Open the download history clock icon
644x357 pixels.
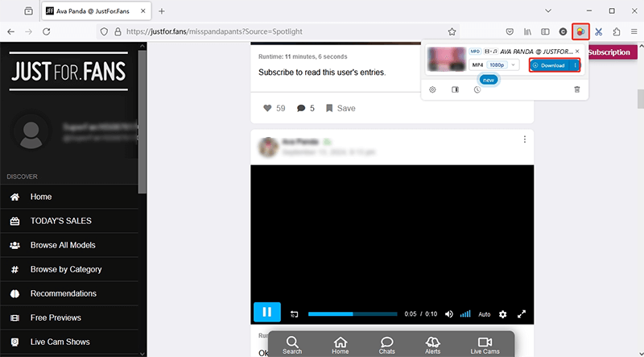(477, 89)
